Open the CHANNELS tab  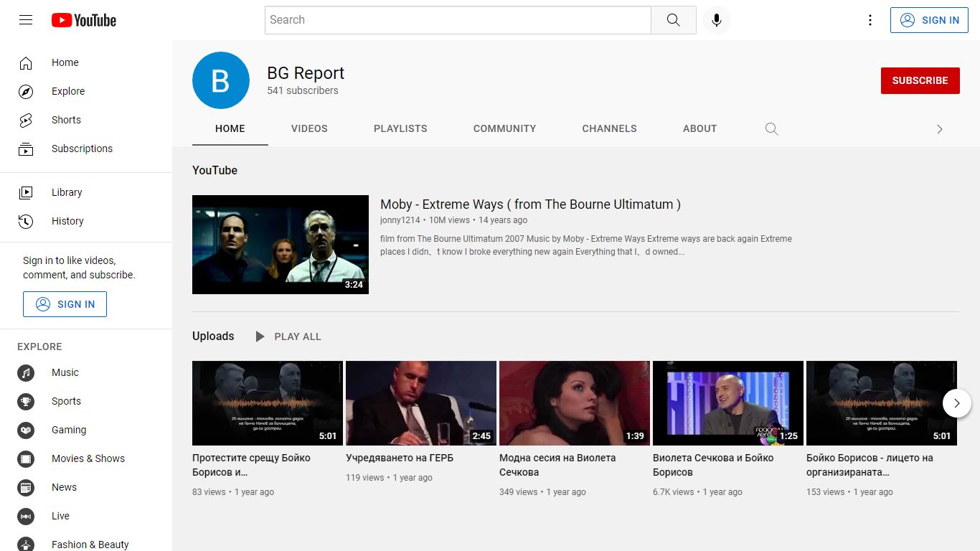point(609,128)
